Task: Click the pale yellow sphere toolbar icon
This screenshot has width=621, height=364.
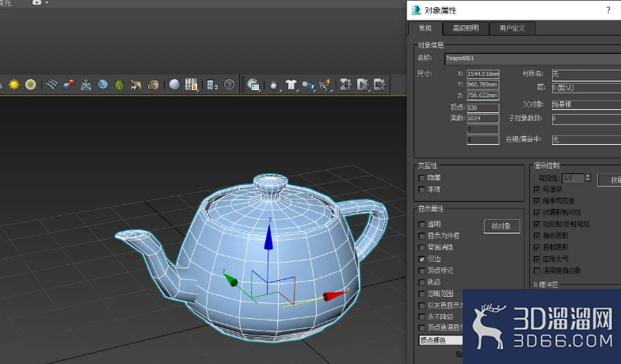Action: [30, 84]
